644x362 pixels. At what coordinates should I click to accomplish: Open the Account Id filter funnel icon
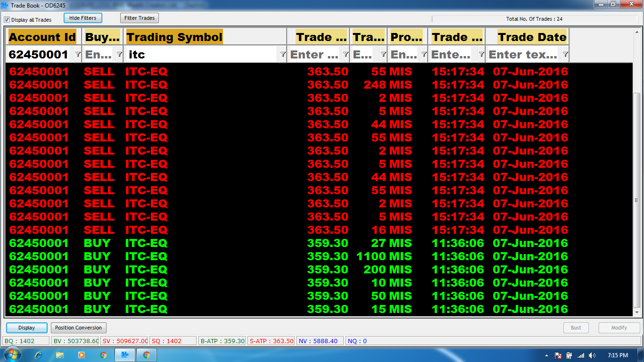tap(78, 55)
